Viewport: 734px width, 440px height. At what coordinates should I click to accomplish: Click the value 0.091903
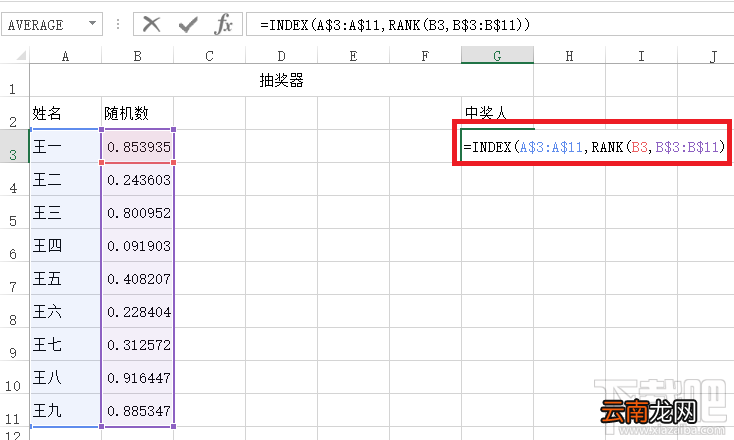(137, 245)
